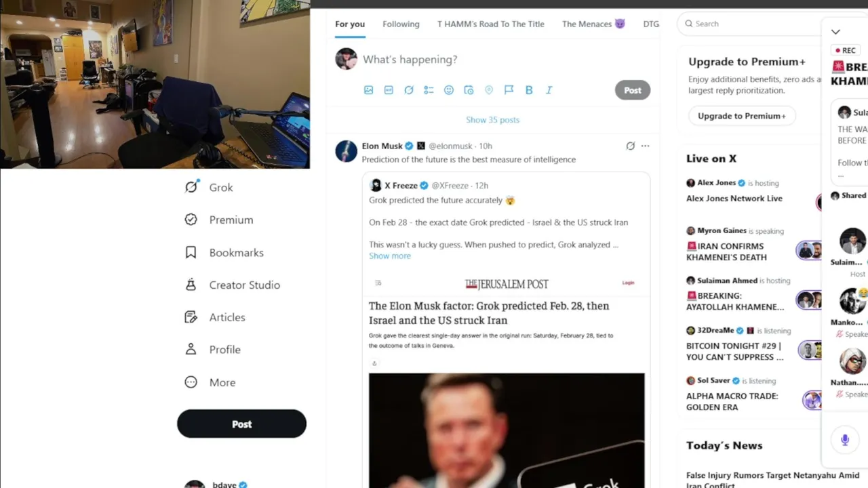This screenshot has width=868, height=488.
Task: Expand the More menu in the sidebar
Action: pyautogui.click(x=210, y=382)
